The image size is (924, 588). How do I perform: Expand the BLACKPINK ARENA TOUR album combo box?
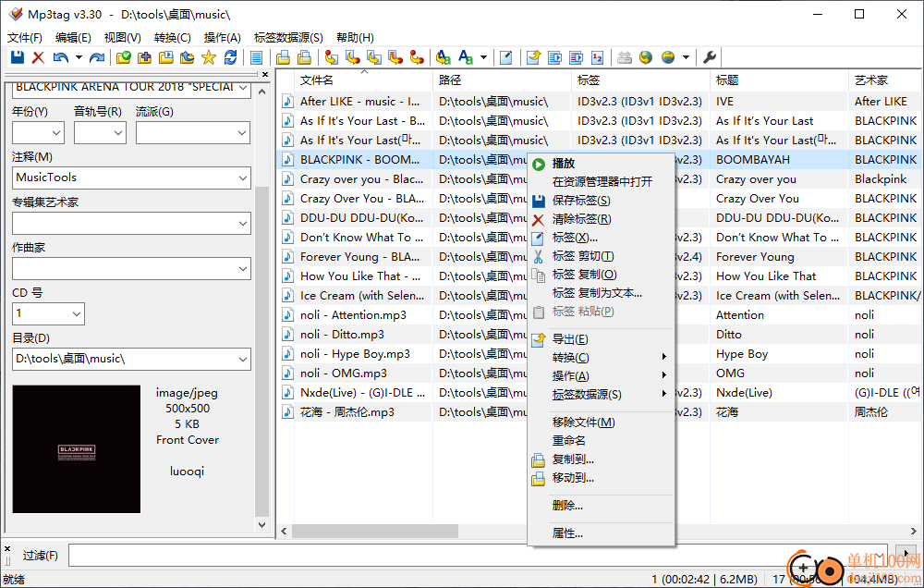[243, 89]
